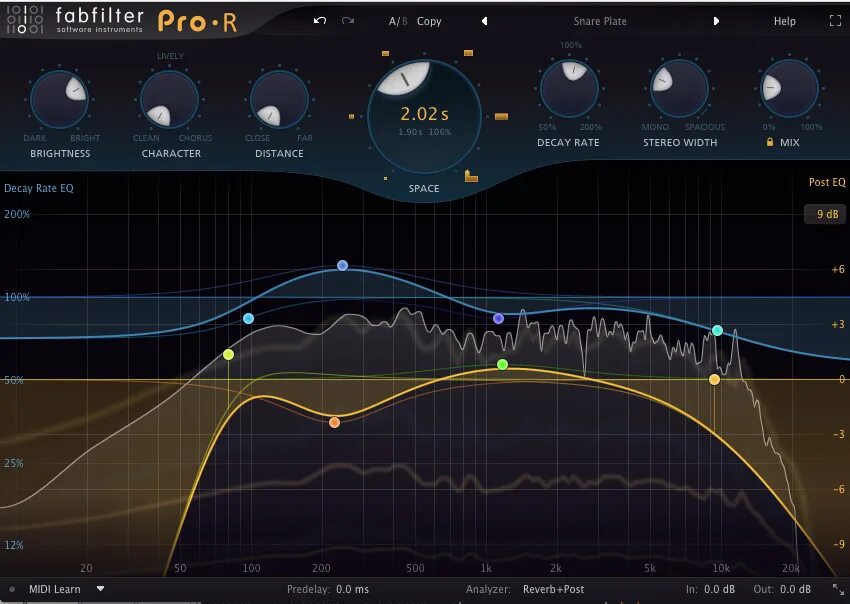Click the In 0.0 dB input level
850x604 pixels.
pos(719,589)
